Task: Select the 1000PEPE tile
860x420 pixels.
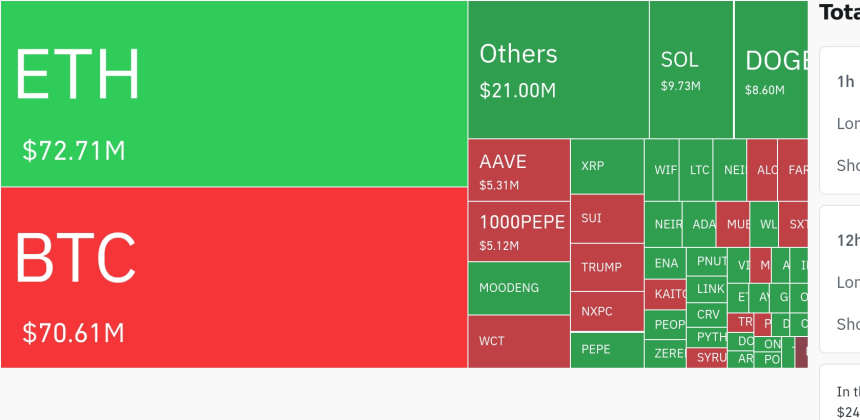Action: [x=518, y=230]
